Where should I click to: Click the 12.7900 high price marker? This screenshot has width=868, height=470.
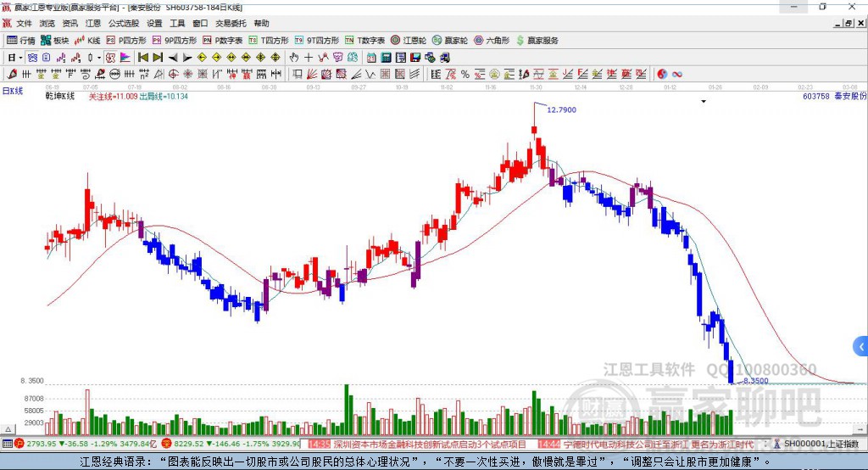click(561, 109)
